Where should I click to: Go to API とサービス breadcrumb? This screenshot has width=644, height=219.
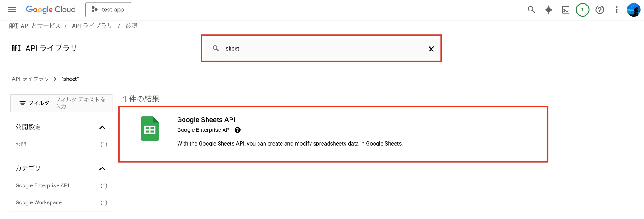(40, 26)
